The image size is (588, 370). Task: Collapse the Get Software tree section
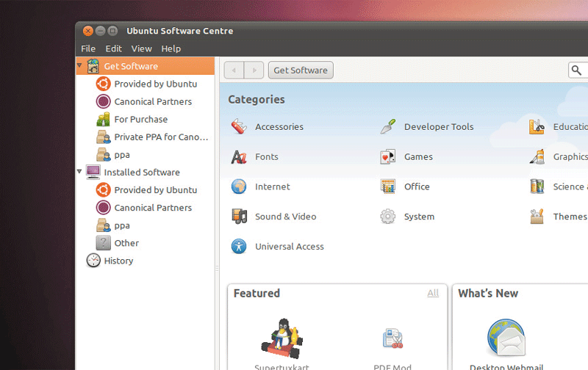(x=80, y=66)
